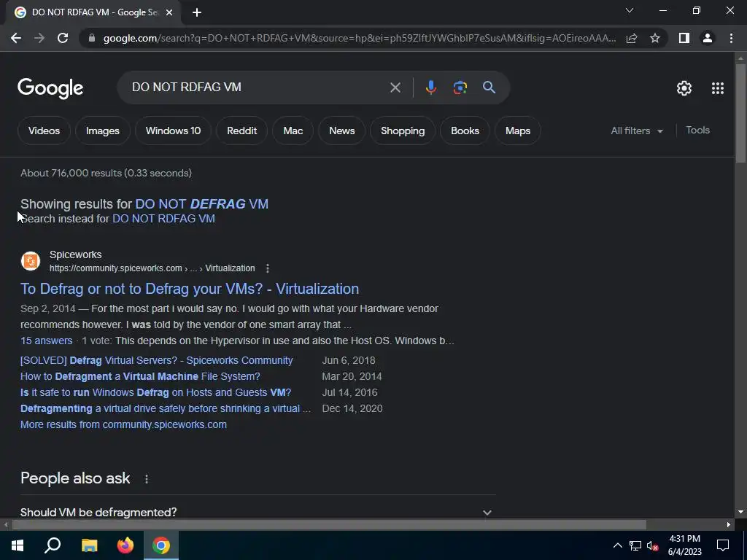Open notification center
The height and width of the screenshot is (560, 747).
click(x=723, y=545)
